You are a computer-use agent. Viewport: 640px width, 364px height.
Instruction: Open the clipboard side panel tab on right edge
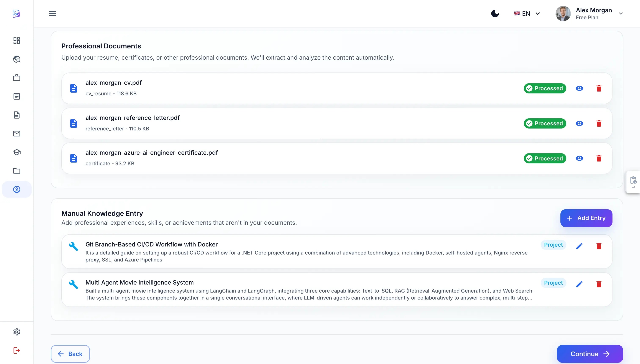[x=633, y=182]
